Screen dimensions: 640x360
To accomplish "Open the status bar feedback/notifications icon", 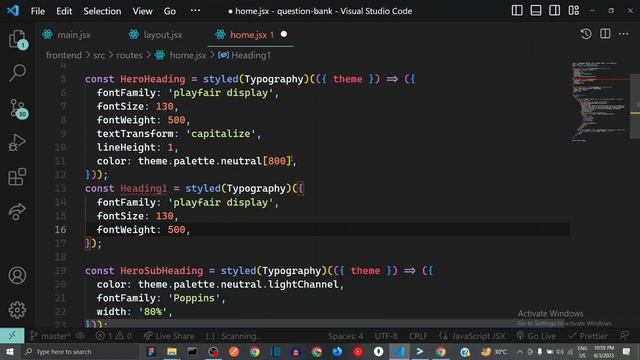I will [624, 336].
